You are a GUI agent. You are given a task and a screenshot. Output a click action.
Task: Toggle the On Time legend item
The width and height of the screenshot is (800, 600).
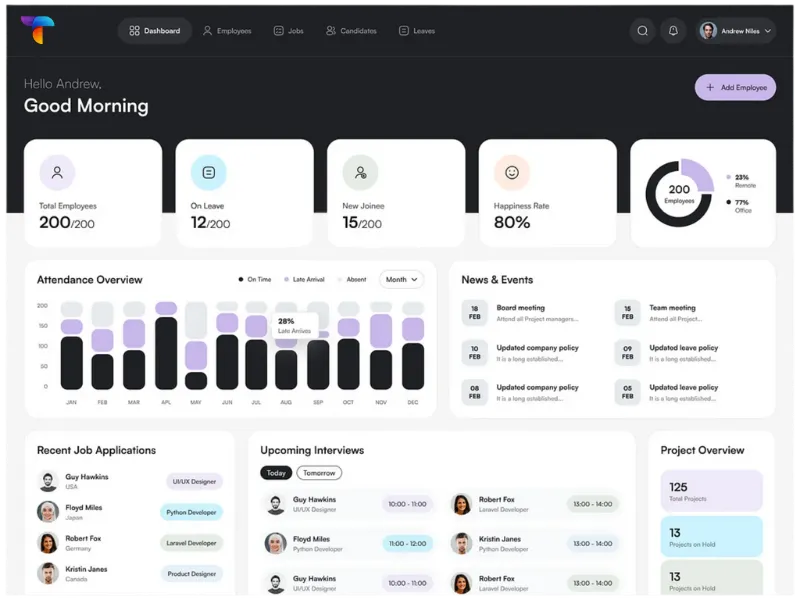[x=255, y=280]
